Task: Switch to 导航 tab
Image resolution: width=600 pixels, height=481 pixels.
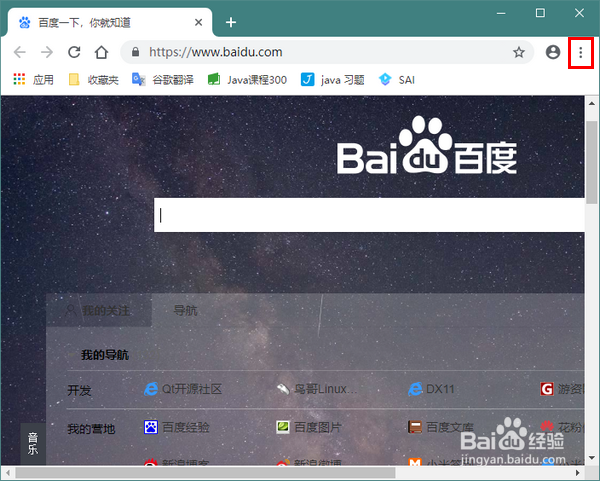Action: (x=185, y=310)
